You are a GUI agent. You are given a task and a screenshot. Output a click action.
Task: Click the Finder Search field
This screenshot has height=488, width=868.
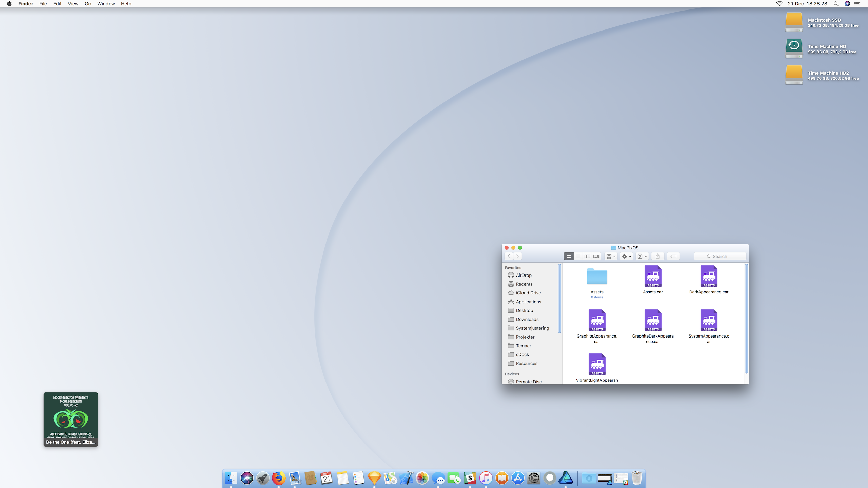(x=720, y=256)
